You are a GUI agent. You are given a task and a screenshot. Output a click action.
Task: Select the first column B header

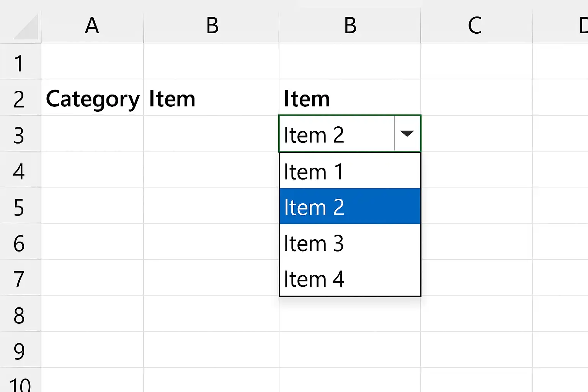[x=212, y=26]
